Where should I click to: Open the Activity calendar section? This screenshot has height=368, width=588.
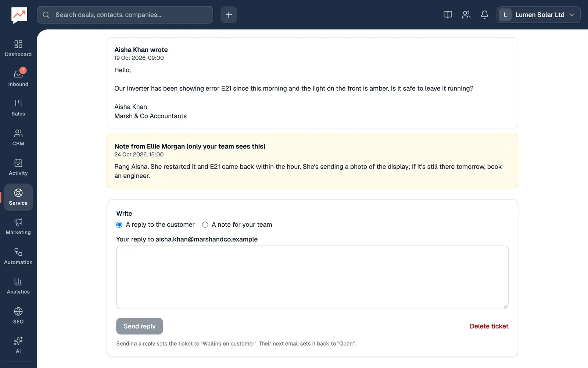coord(18,167)
